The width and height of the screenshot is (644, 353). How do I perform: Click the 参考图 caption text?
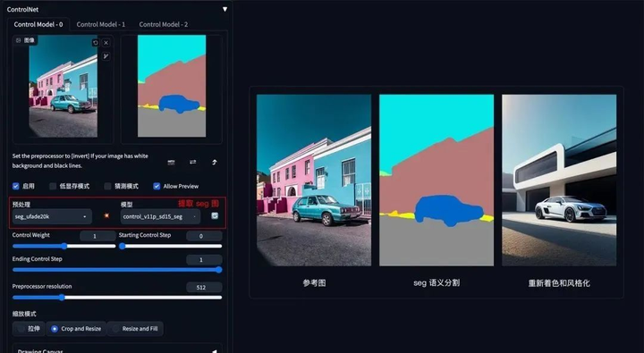[314, 283]
